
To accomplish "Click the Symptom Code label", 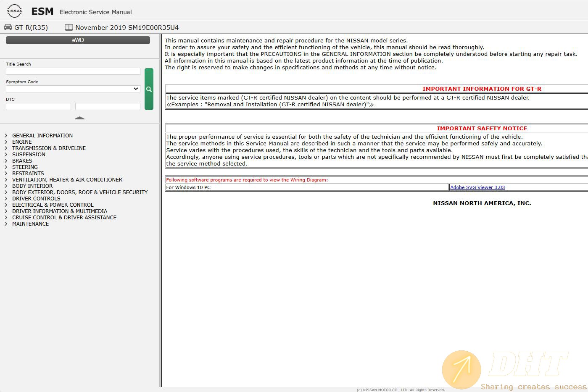I will click(22, 82).
